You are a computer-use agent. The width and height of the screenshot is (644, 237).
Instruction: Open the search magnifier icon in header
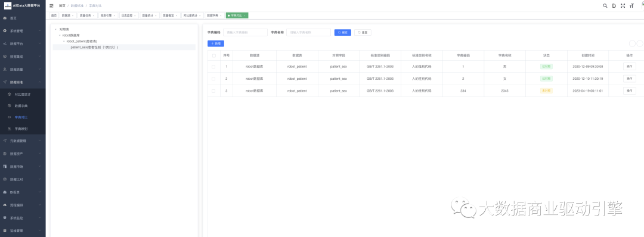pos(605,6)
